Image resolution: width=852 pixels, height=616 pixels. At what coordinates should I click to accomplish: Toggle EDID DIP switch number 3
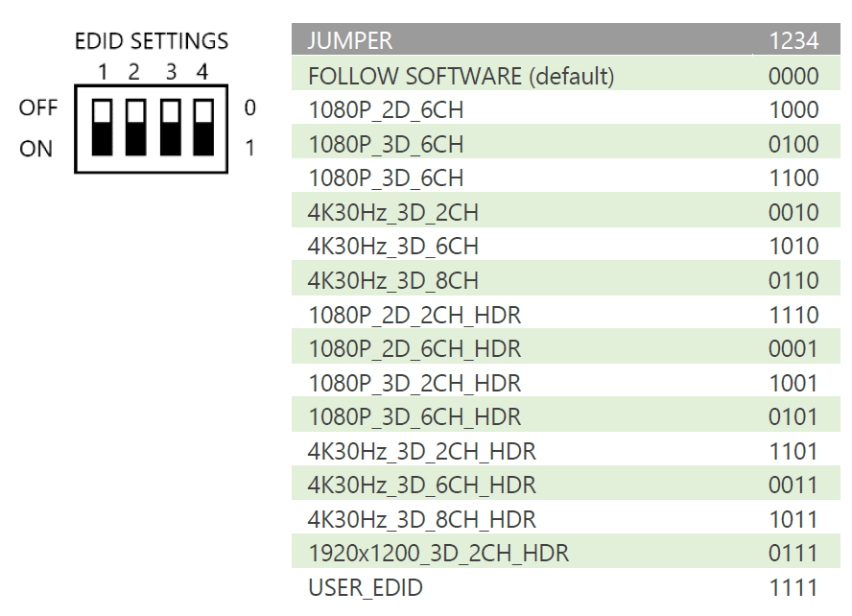point(170,126)
